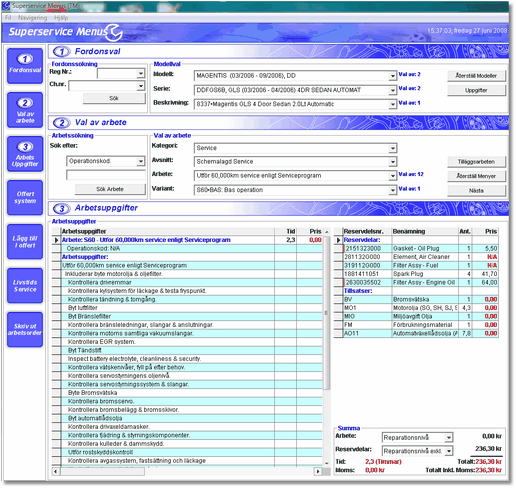Viewport: 516px width, 488px height.
Task: Click the Val av arbete header number icon
Action: [x=62, y=123]
